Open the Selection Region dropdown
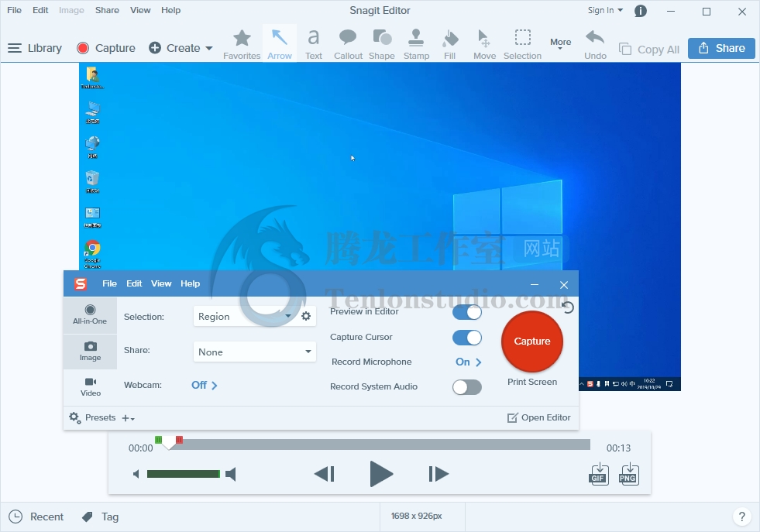Screen dimensions: 760x532 pyautogui.click(x=245, y=317)
